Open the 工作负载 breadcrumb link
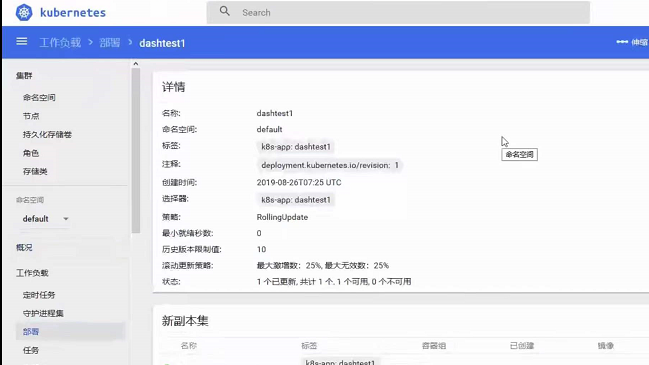Viewport: 649px width, 365px height. point(60,43)
